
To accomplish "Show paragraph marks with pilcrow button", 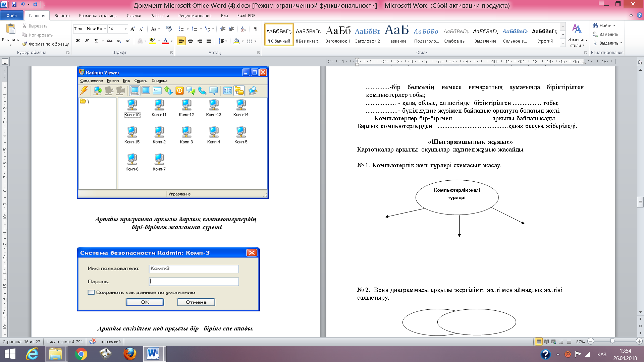I will pyautogui.click(x=256, y=29).
